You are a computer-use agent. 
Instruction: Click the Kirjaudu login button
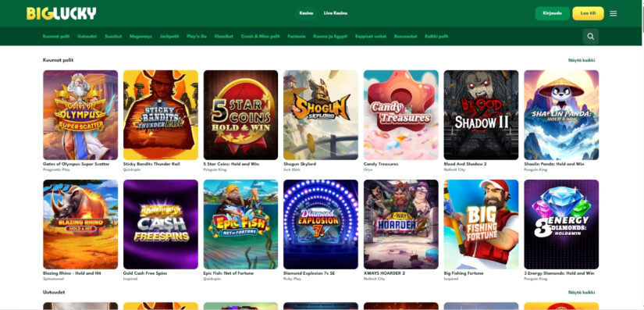click(552, 13)
